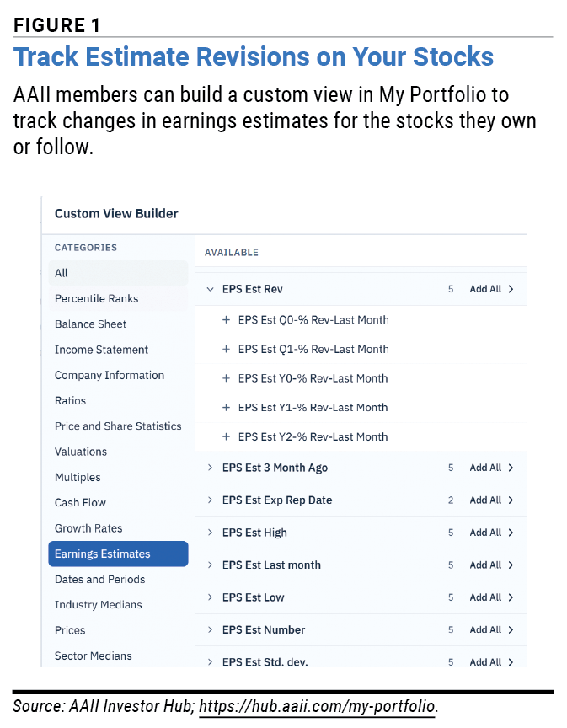Add EPS Est Y2-% Rev-Last Month plus icon
567x728 pixels.
(226, 437)
